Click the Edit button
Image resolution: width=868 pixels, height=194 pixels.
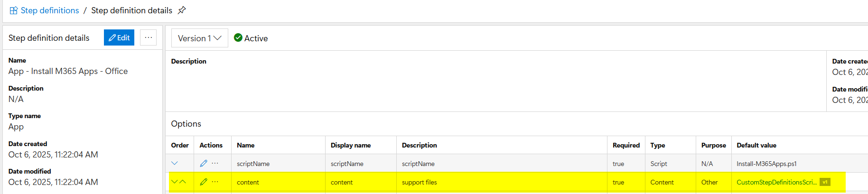click(x=119, y=37)
